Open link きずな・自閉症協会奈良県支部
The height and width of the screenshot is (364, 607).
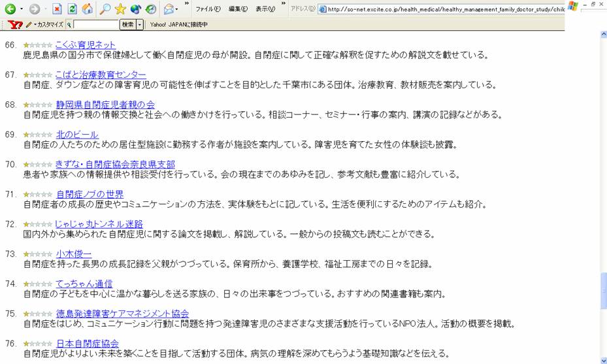pos(115,164)
